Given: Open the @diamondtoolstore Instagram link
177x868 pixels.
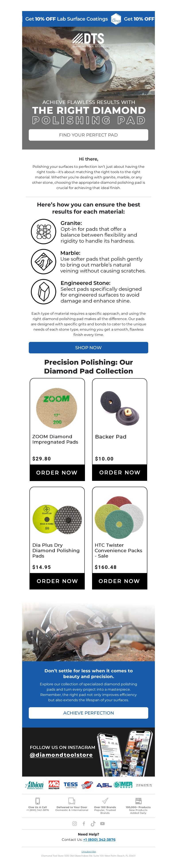Looking at the screenshot, I should [x=61, y=755].
